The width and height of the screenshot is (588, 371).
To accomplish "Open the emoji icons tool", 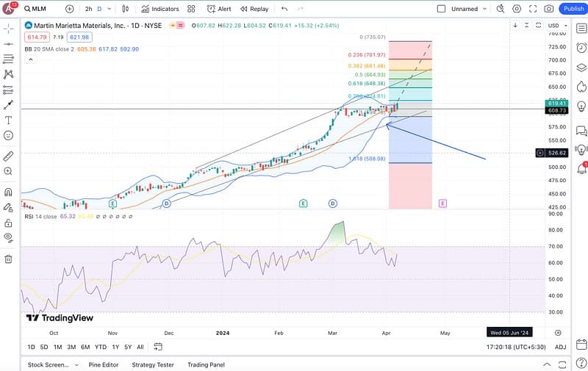I will (x=8, y=135).
